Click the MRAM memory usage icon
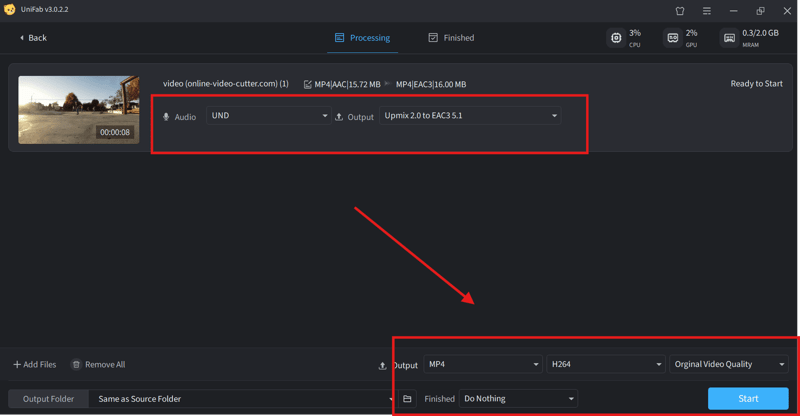 (729, 38)
